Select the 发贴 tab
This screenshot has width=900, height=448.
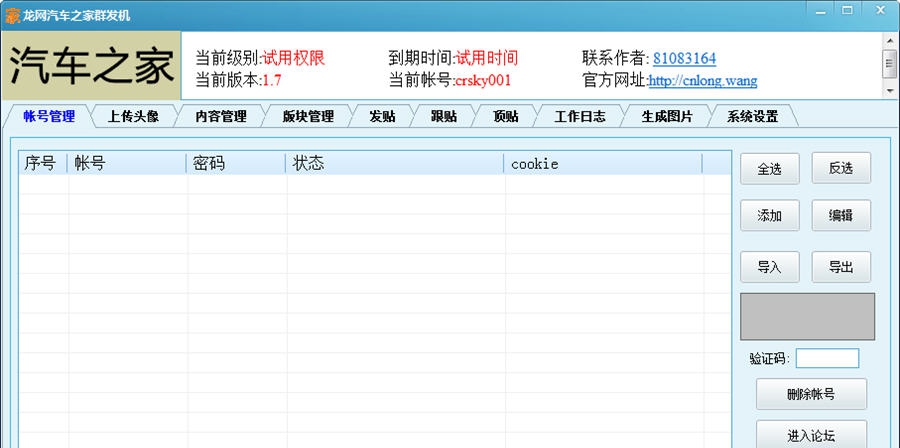382,116
